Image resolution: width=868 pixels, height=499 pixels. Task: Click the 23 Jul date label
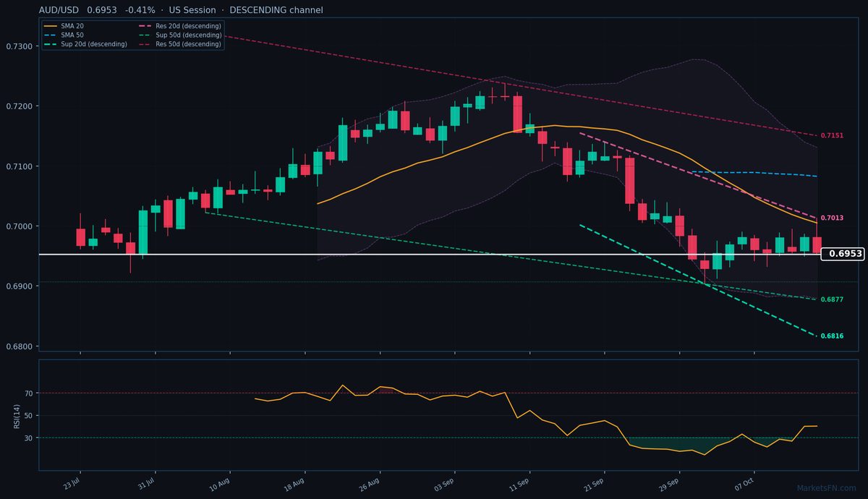(x=71, y=484)
